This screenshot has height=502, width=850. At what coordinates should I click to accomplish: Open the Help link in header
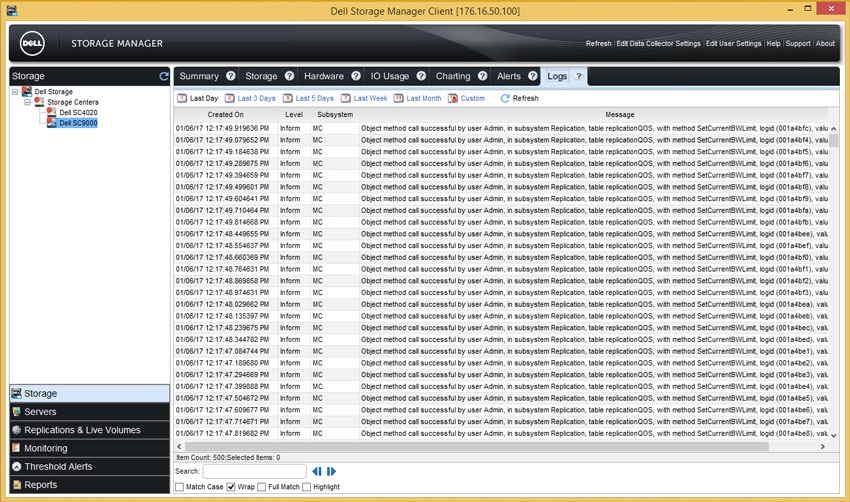pos(774,43)
